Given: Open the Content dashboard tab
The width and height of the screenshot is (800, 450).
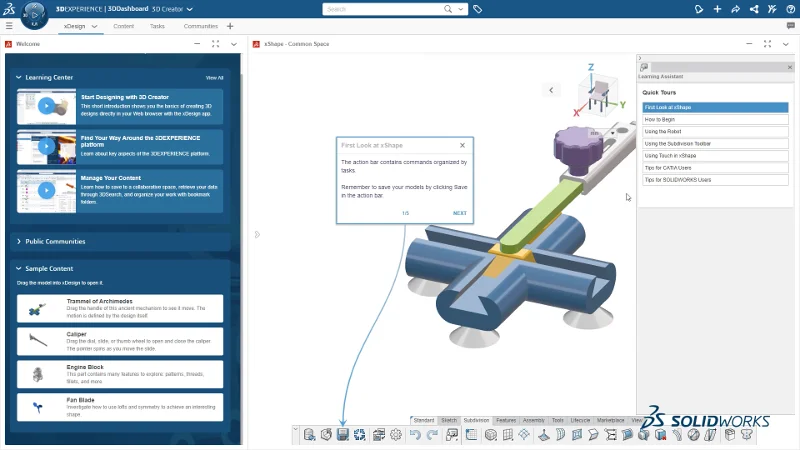Looking at the screenshot, I should pos(124,26).
